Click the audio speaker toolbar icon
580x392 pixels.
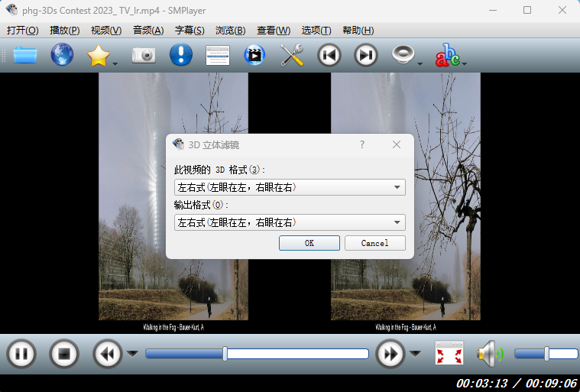(x=403, y=54)
